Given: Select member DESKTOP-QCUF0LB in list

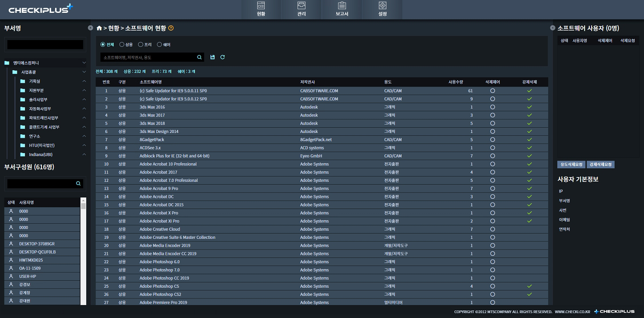Looking at the screenshot, I should point(42,252).
